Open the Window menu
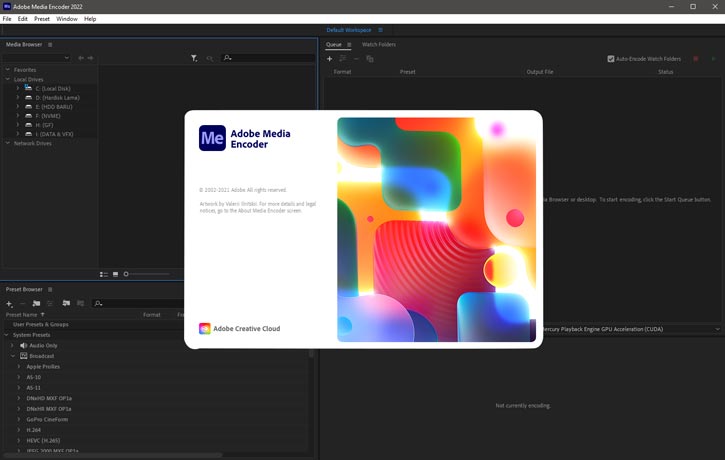This screenshot has height=460, width=725. pos(67,19)
